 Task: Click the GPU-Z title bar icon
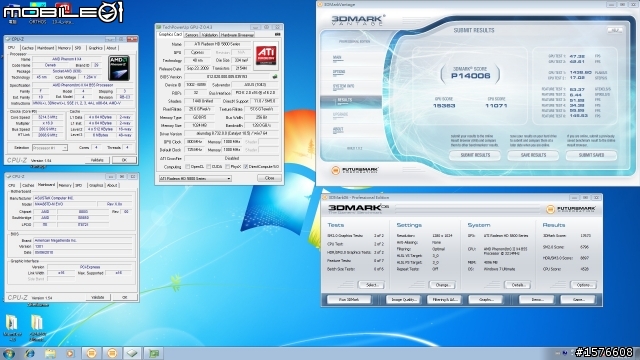pyautogui.click(x=159, y=27)
